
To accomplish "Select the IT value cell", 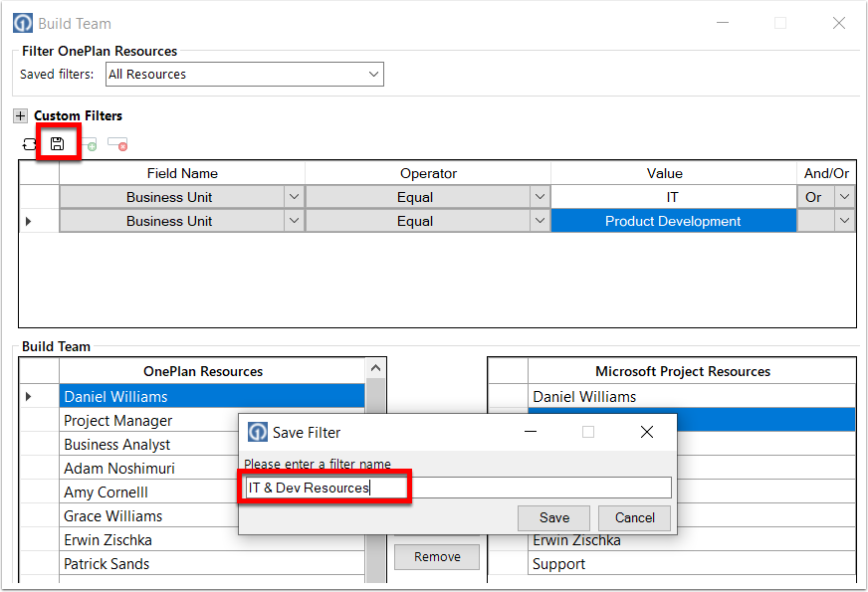I will click(x=673, y=197).
